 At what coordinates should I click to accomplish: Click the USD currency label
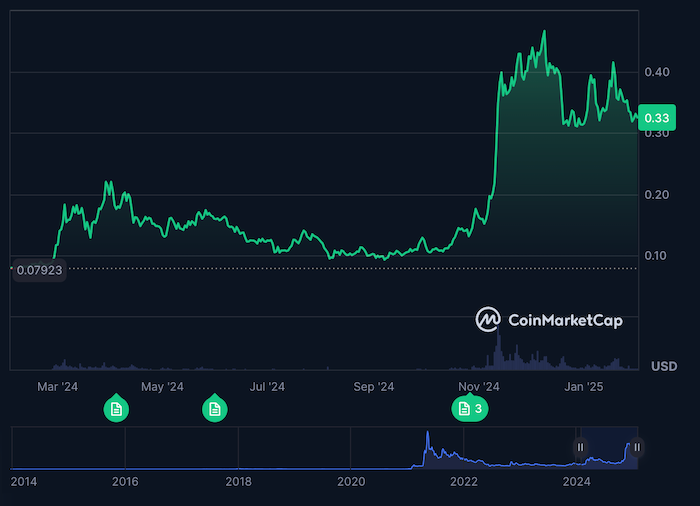(x=664, y=366)
